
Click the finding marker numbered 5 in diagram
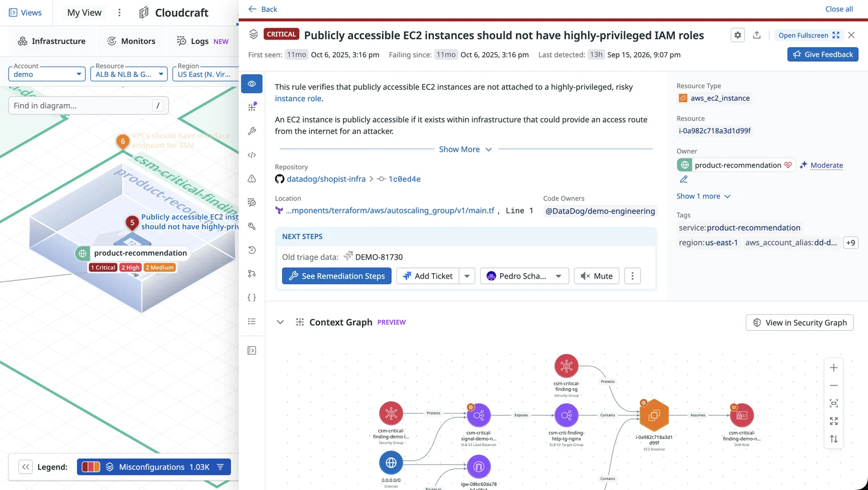pyautogui.click(x=132, y=222)
